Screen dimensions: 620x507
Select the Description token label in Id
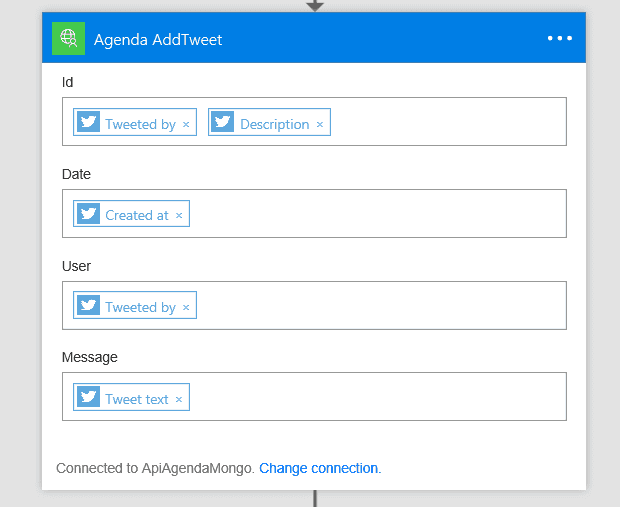pyautogui.click(x=275, y=124)
